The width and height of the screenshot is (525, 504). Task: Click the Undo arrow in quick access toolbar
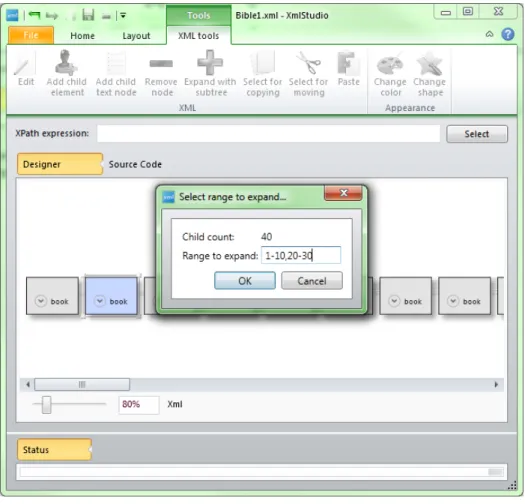coord(34,15)
